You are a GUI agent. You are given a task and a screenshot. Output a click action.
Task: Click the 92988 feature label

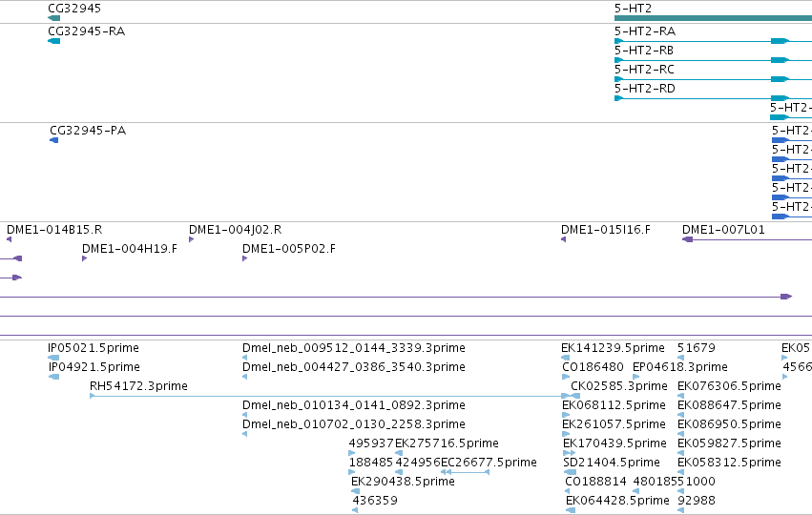pos(697,501)
